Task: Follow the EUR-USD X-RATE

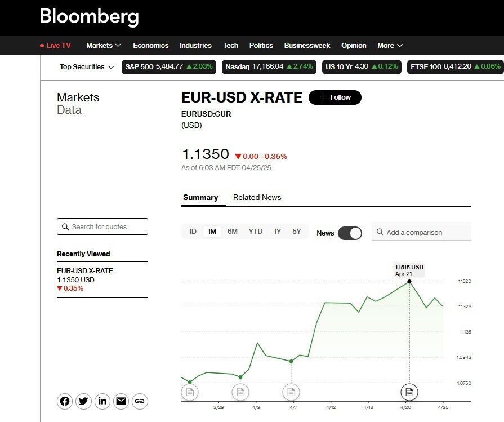Action: 335,97
